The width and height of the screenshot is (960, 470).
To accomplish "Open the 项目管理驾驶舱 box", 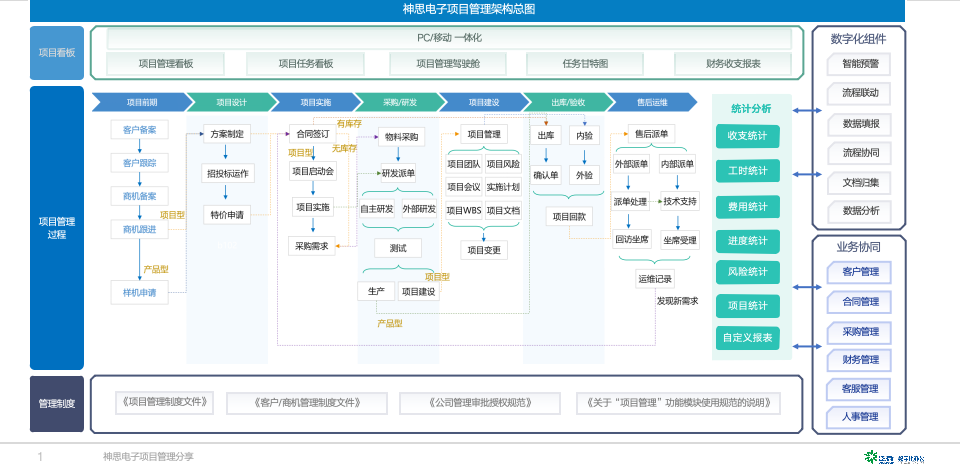I will pyautogui.click(x=448, y=64).
